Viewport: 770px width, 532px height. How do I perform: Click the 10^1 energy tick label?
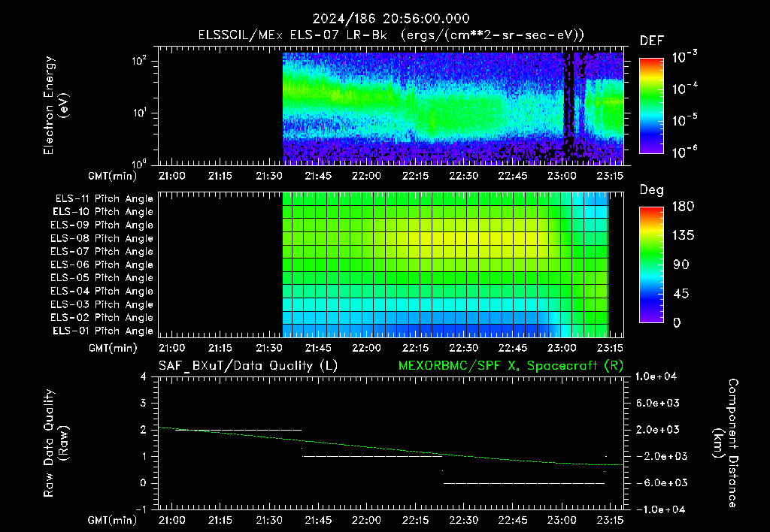point(139,113)
